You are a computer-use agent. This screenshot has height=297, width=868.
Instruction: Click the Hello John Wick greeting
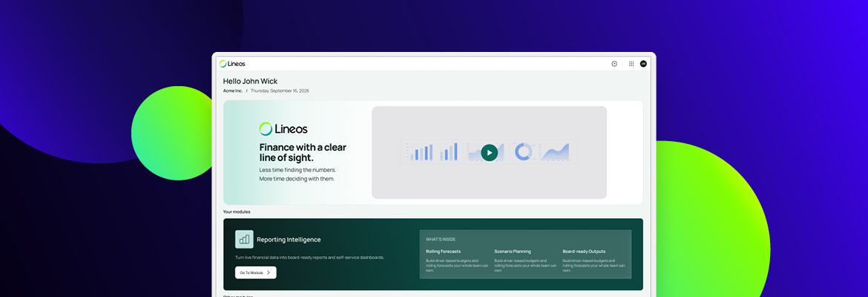click(x=250, y=81)
